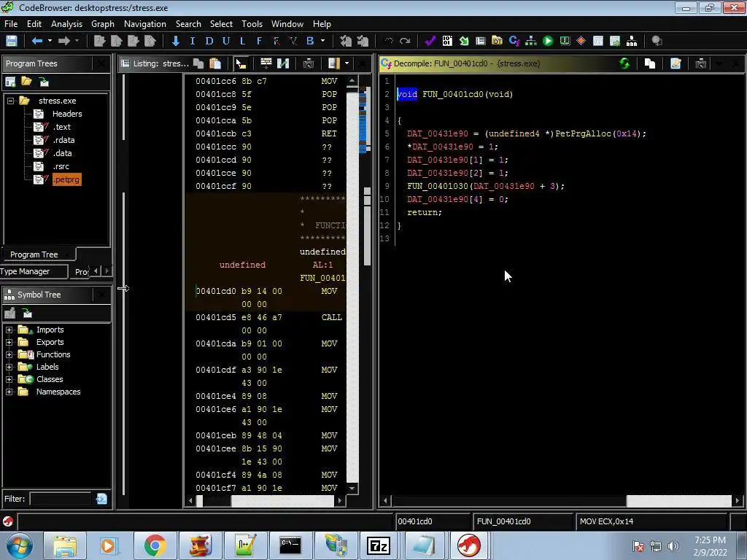Open the Decompiler Cf toolbar icon
The height and width of the screenshot is (560, 747).
point(514,41)
